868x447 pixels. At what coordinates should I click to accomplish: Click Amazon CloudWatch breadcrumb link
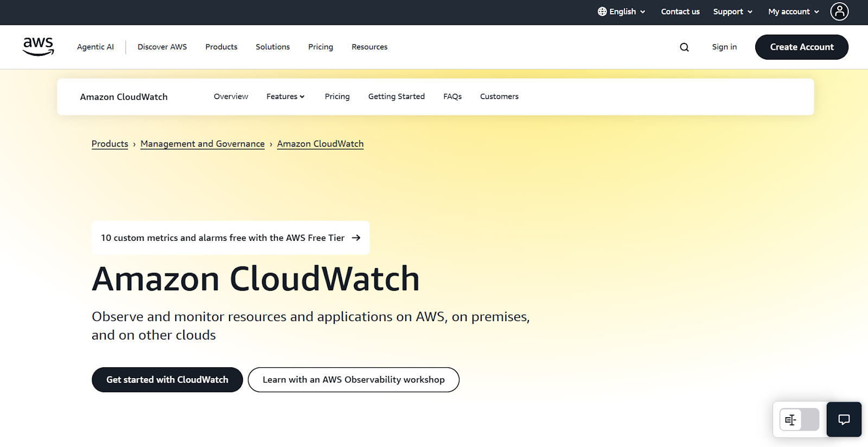(x=320, y=144)
